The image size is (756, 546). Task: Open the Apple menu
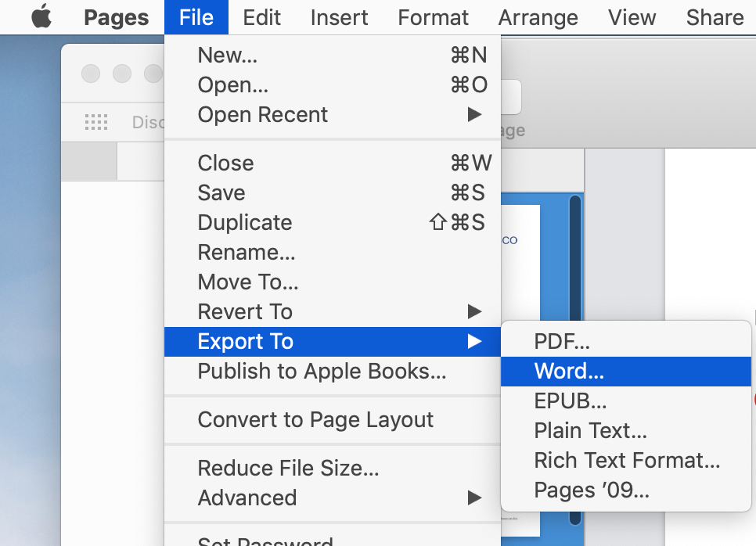pos(41,17)
